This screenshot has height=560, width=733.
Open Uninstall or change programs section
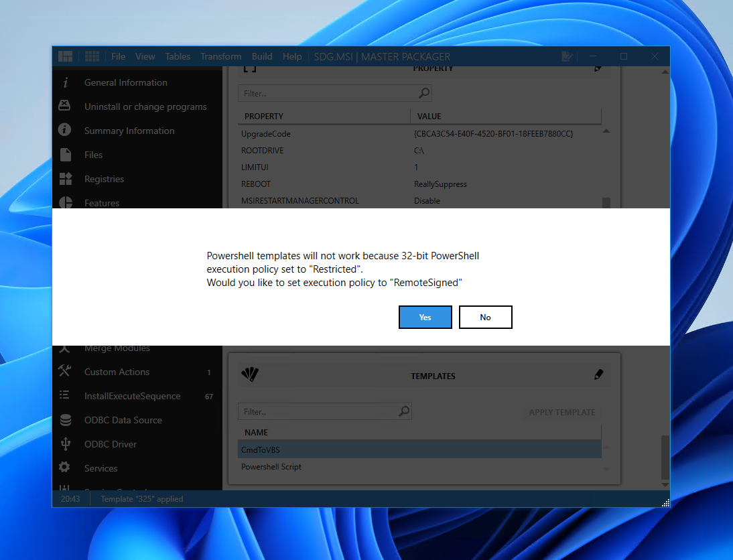tap(145, 107)
